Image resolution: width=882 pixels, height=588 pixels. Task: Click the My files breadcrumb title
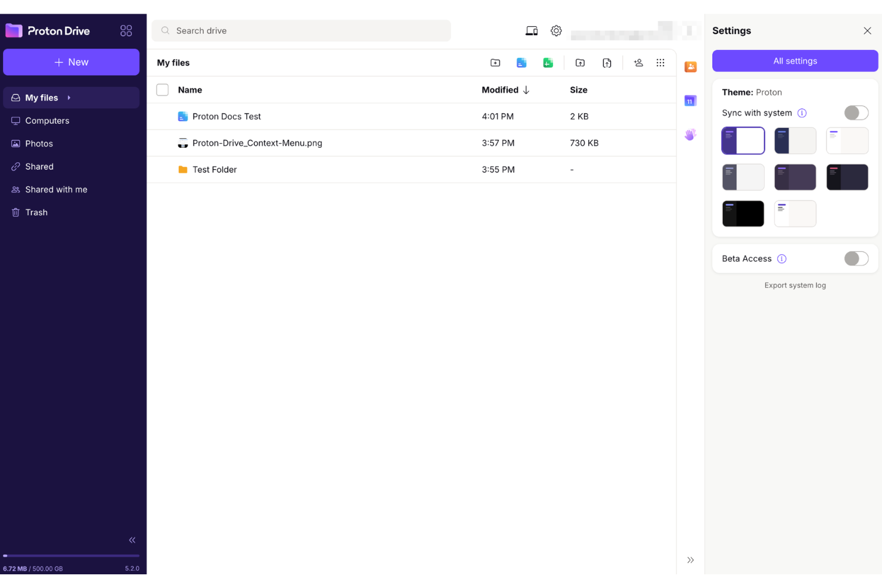pyautogui.click(x=173, y=63)
